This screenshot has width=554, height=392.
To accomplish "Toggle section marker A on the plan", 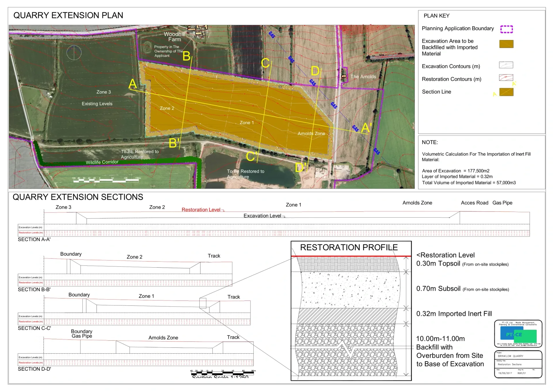I will click(133, 84).
